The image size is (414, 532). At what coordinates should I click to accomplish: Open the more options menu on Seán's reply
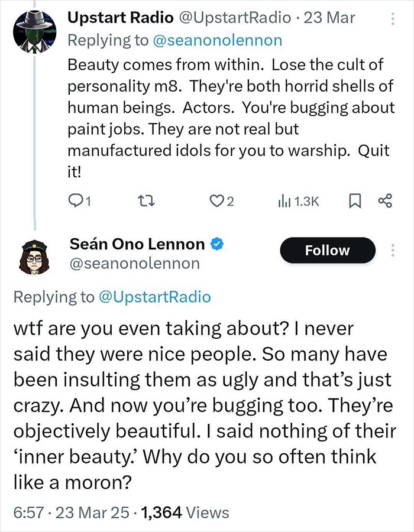[x=394, y=250]
